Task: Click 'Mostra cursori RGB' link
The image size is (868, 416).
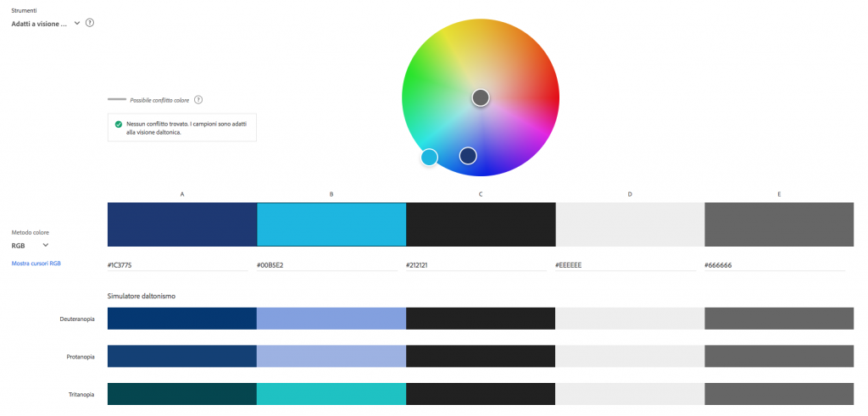Action: pyautogui.click(x=36, y=263)
